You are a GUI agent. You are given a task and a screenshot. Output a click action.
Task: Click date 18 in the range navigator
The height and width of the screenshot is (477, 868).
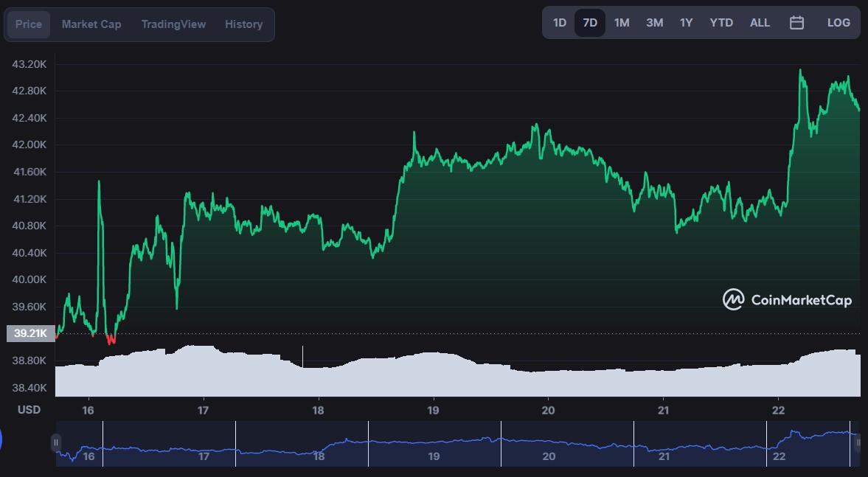point(319,456)
